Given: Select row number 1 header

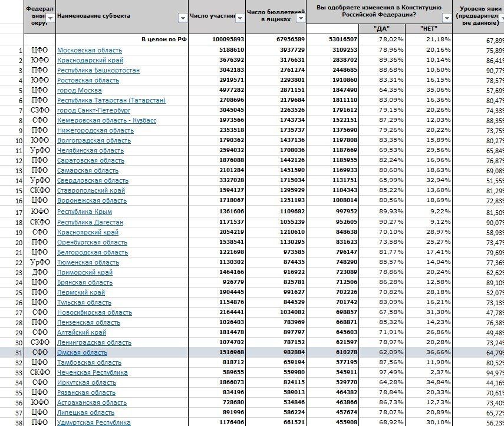Looking at the screenshot, I should (x=12, y=51).
